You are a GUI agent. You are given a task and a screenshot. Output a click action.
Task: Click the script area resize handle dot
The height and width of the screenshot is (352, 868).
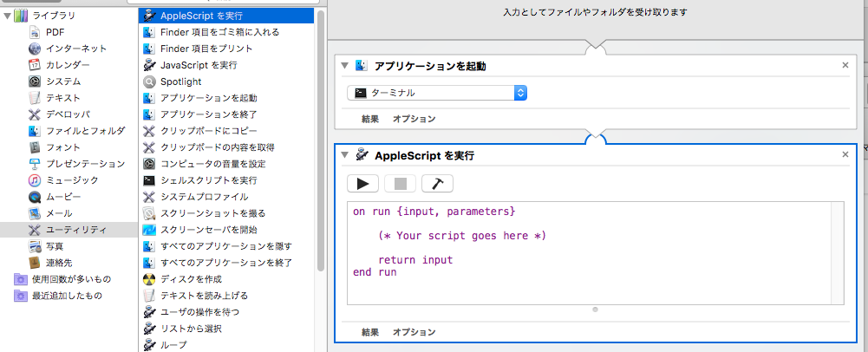coord(595,310)
